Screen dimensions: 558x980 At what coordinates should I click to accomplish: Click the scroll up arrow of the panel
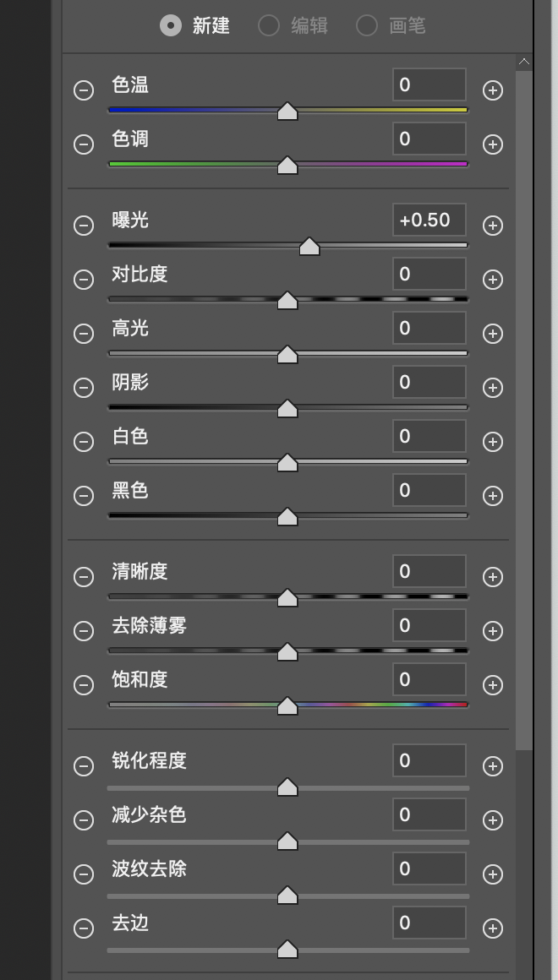coord(524,62)
